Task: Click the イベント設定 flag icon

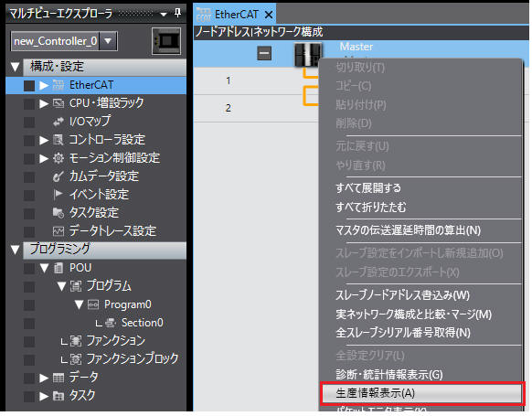Action: pos(59,195)
